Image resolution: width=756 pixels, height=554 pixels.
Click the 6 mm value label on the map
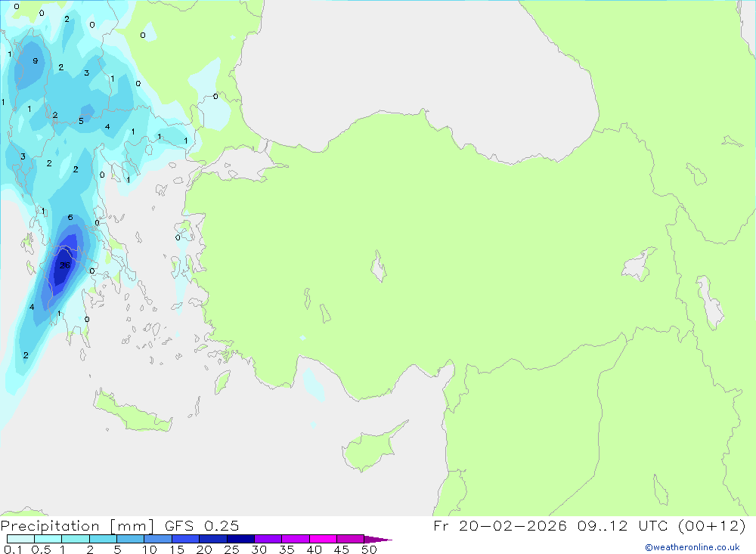tap(70, 218)
